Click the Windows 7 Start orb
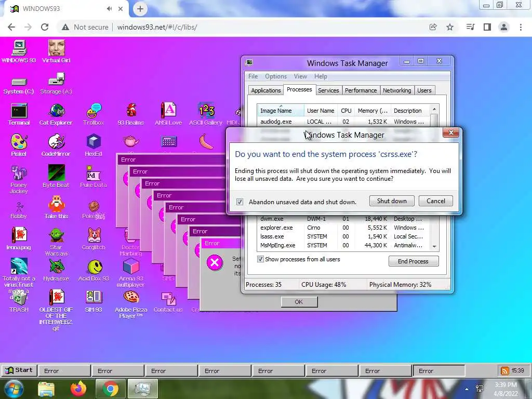This screenshot has height=399, width=532. tap(13, 390)
